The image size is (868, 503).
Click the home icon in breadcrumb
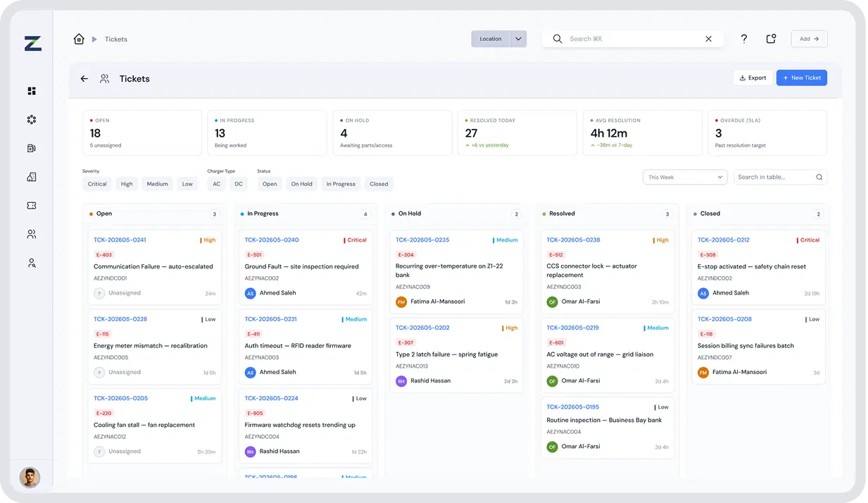79,39
